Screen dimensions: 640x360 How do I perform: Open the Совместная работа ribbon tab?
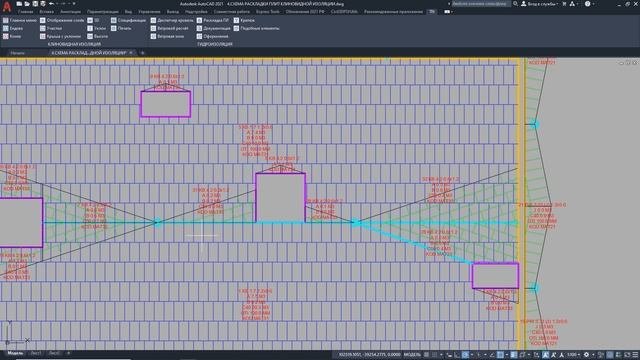(x=231, y=12)
